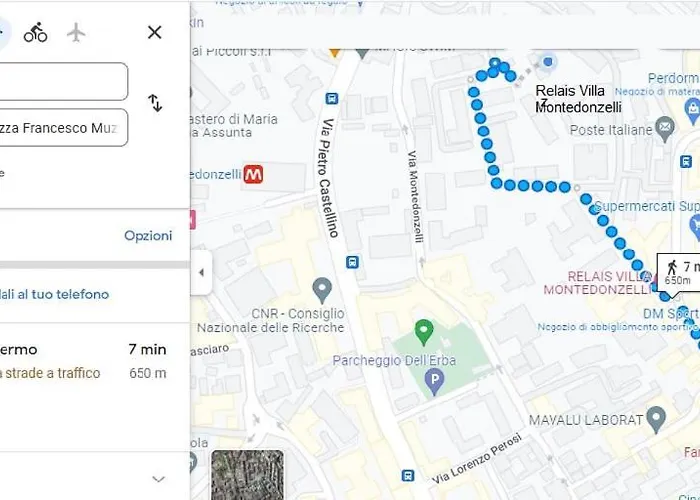Click the Poste Italiane mail marker

pyautogui.click(x=665, y=129)
